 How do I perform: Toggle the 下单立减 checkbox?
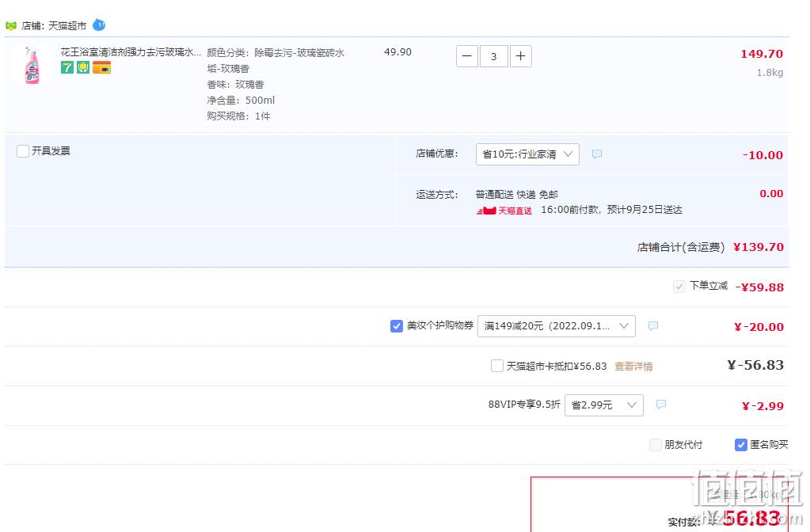[679, 286]
